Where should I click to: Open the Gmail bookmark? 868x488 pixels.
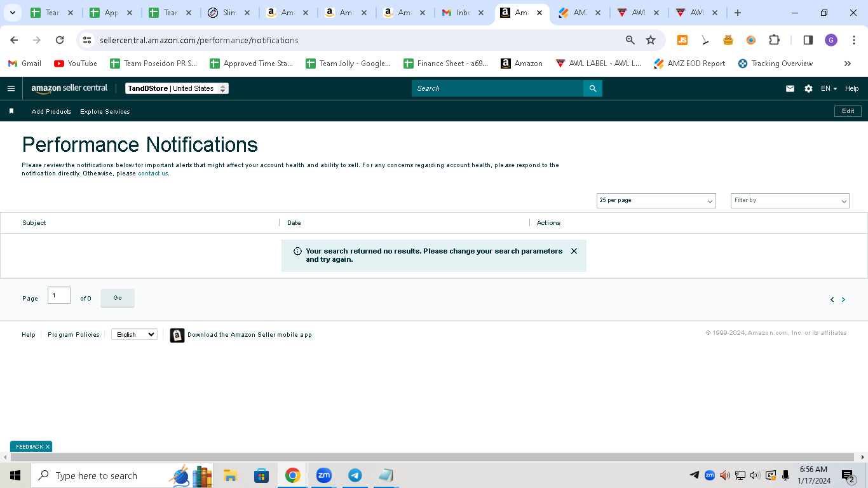tap(24, 64)
